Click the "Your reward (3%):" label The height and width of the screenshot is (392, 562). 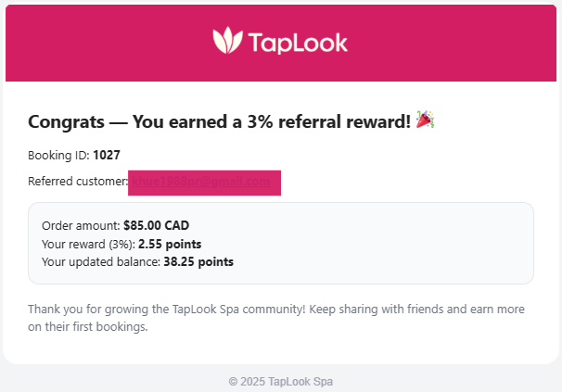pyautogui.click(x=88, y=244)
